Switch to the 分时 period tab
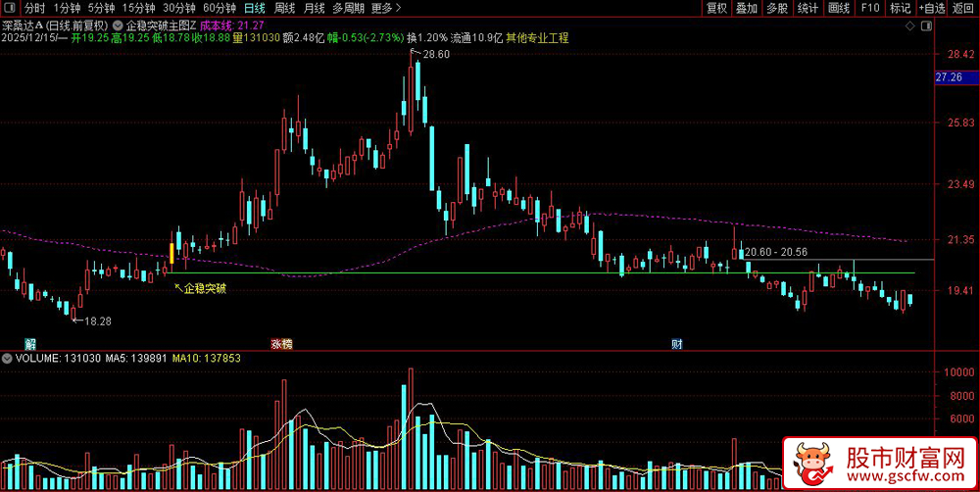980x492 pixels. click(x=34, y=8)
